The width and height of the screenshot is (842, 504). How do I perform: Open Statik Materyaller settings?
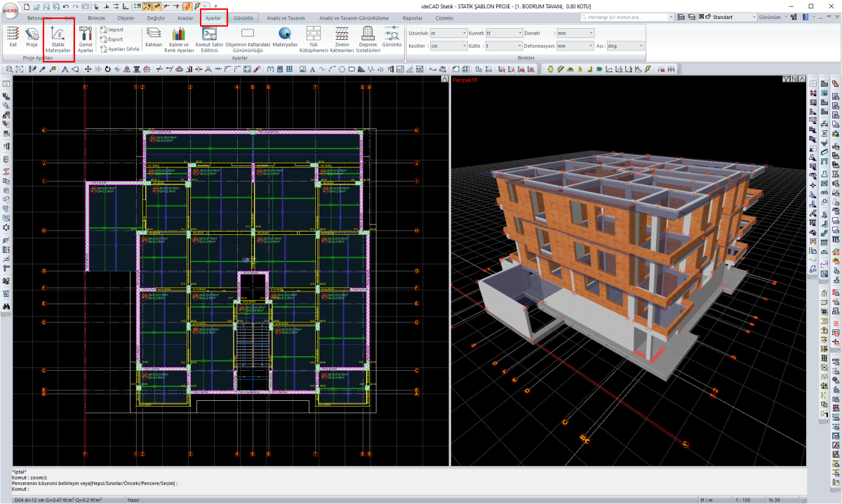[x=58, y=40]
